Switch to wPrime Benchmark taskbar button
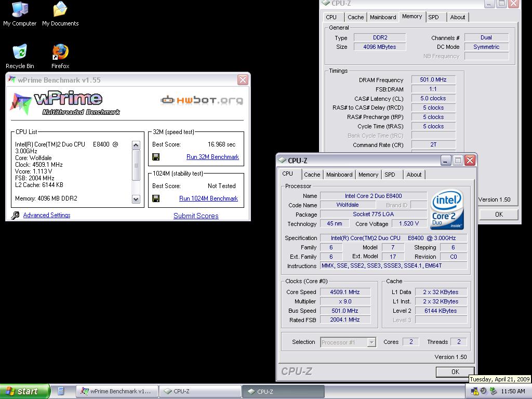 [117, 391]
